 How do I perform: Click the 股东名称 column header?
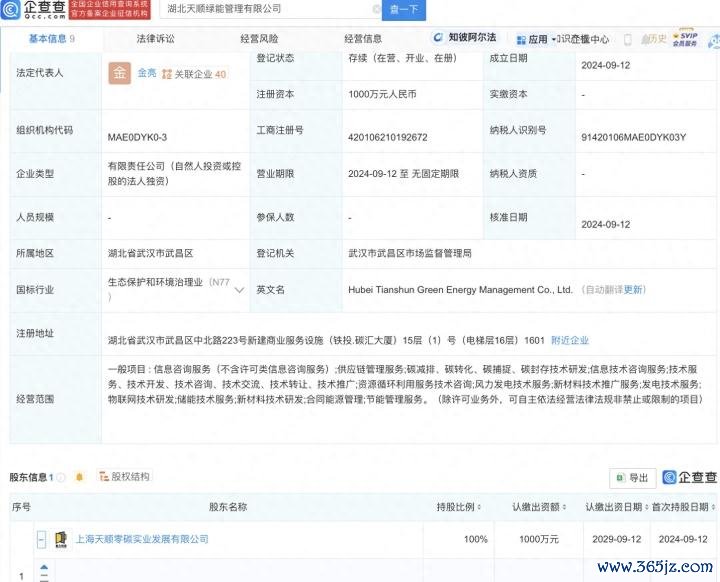click(x=228, y=507)
